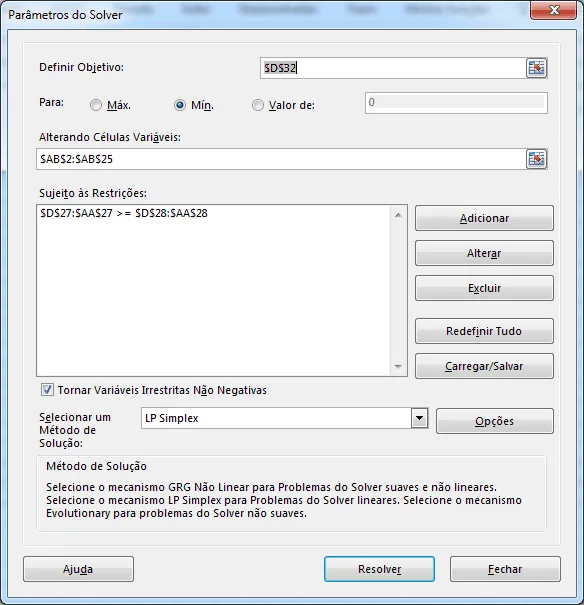Click the Resolver button
The image size is (584, 605).
379,569
